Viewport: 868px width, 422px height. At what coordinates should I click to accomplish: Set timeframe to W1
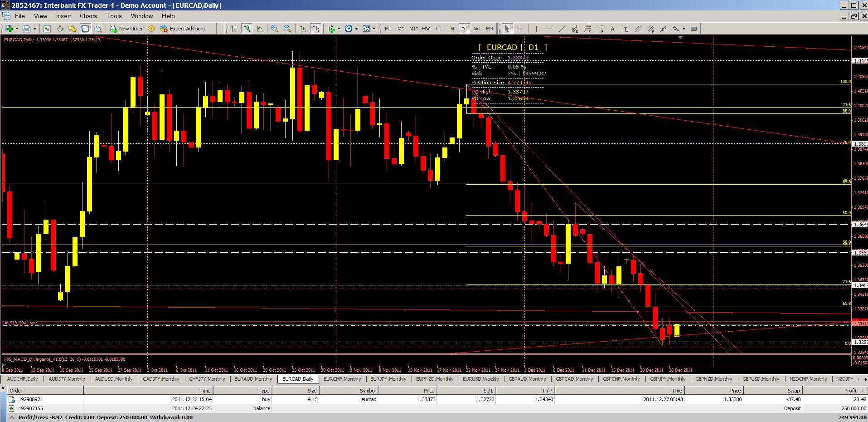coord(477,29)
